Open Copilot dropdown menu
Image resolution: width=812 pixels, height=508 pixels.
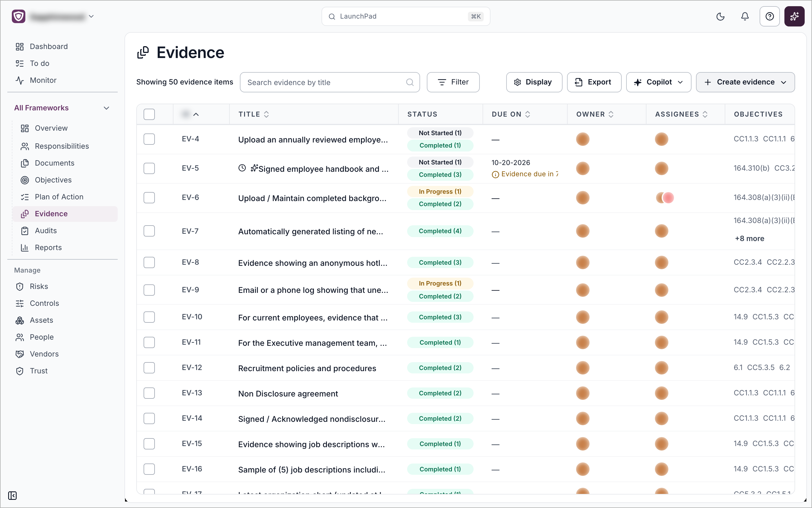click(x=658, y=82)
